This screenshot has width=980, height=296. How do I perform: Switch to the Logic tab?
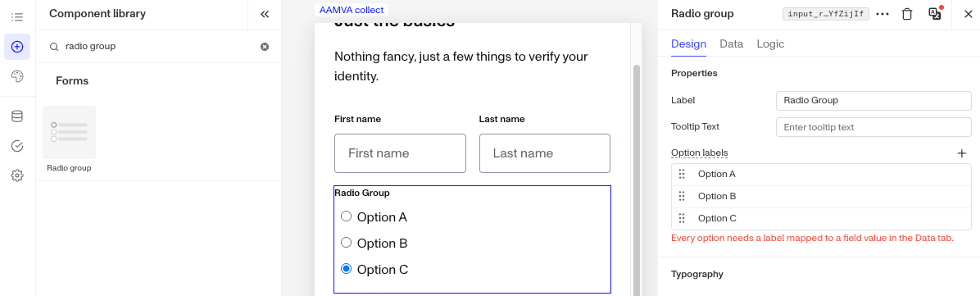tap(770, 43)
